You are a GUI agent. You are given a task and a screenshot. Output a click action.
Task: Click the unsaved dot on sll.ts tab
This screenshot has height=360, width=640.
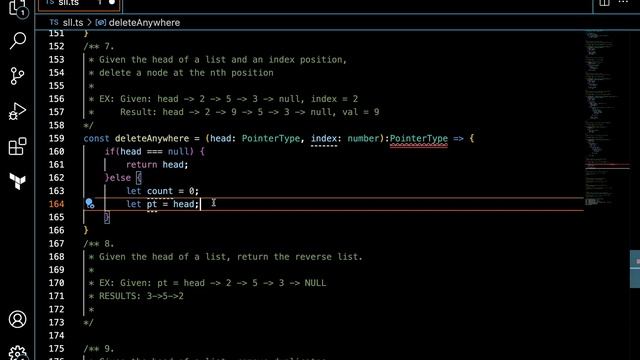click(x=112, y=3)
